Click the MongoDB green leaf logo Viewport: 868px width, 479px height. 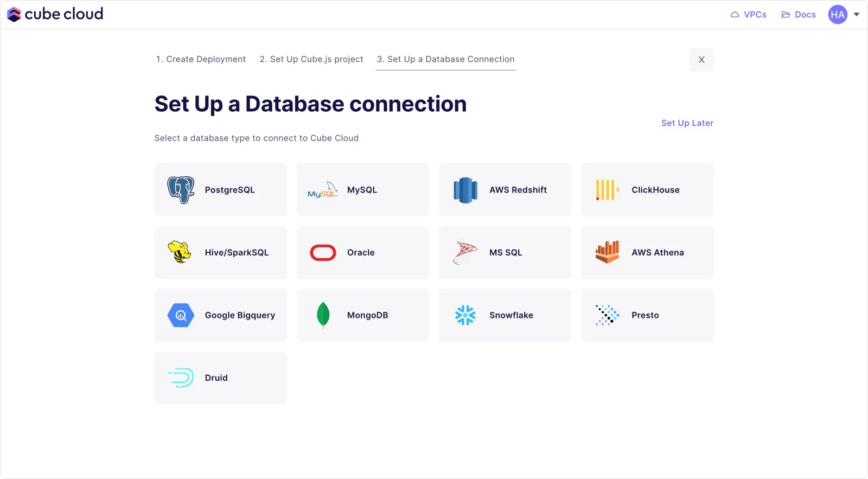[x=323, y=315]
